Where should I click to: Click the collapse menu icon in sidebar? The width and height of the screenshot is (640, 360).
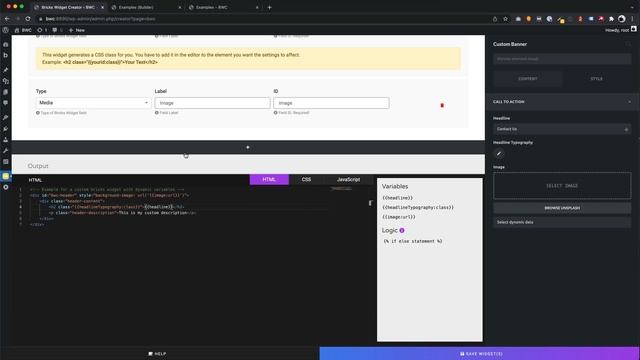6,187
